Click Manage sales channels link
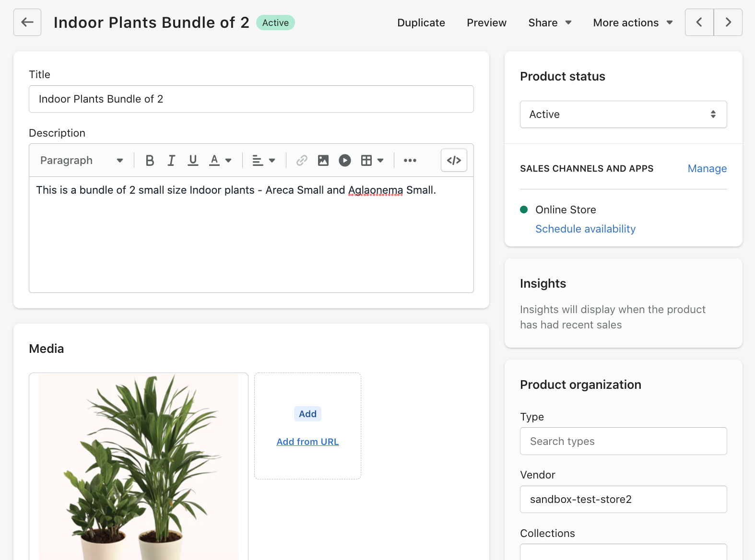The width and height of the screenshot is (755, 560). (x=707, y=168)
